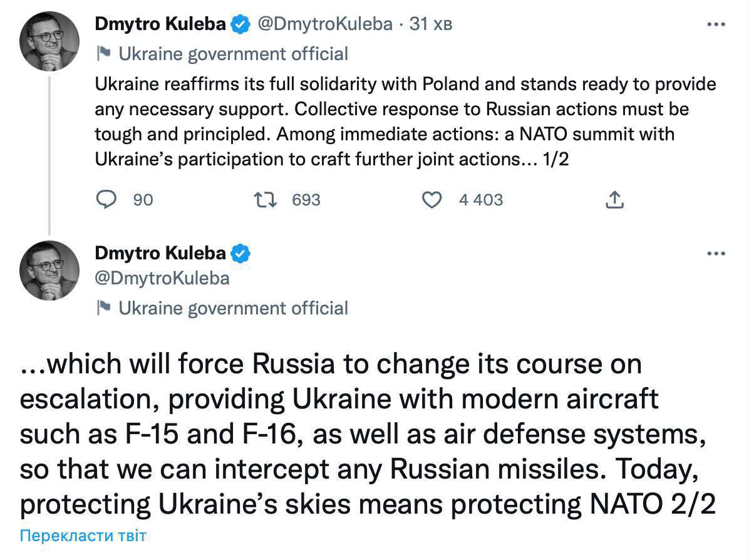
Task: Click flag icon beside first government label
Action: [x=104, y=54]
